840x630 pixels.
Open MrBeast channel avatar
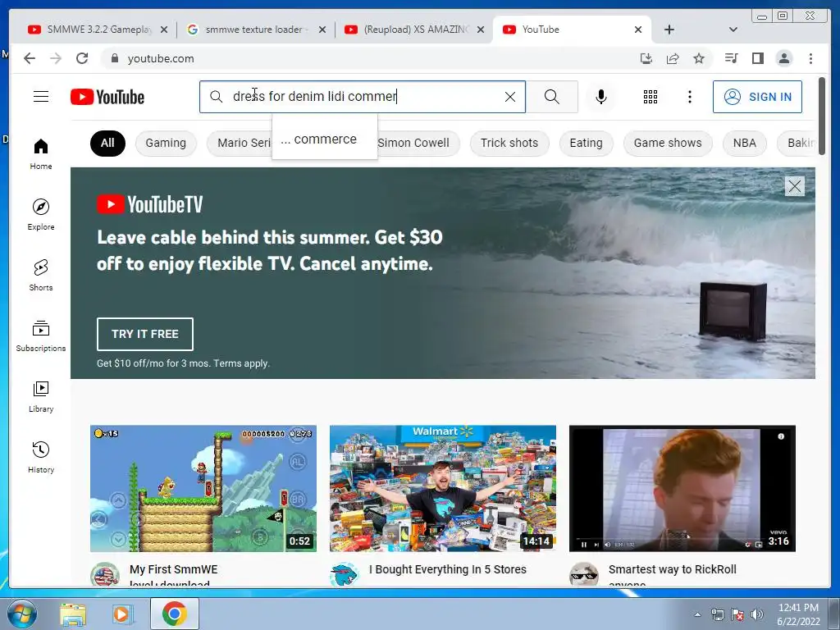[x=344, y=575]
